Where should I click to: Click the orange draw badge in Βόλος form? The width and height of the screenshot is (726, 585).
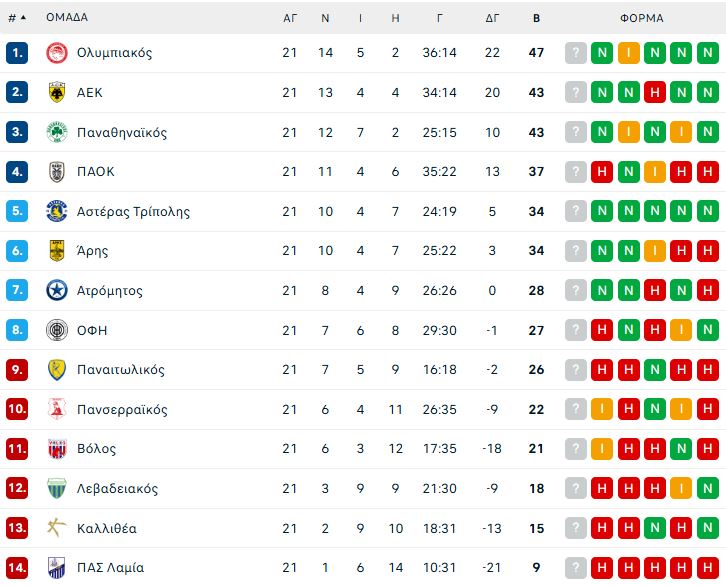602,449
